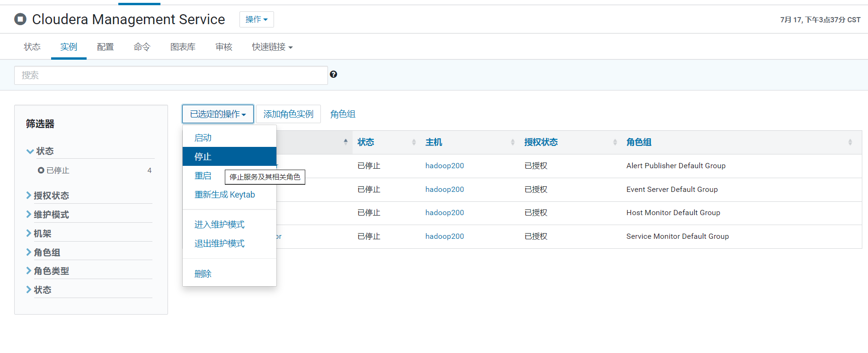Image resolution: width=868 pixels, height=353 pixels.
Task: Switch to the 状态 tab
Action: pyautogui.click(x=32, y=47)
